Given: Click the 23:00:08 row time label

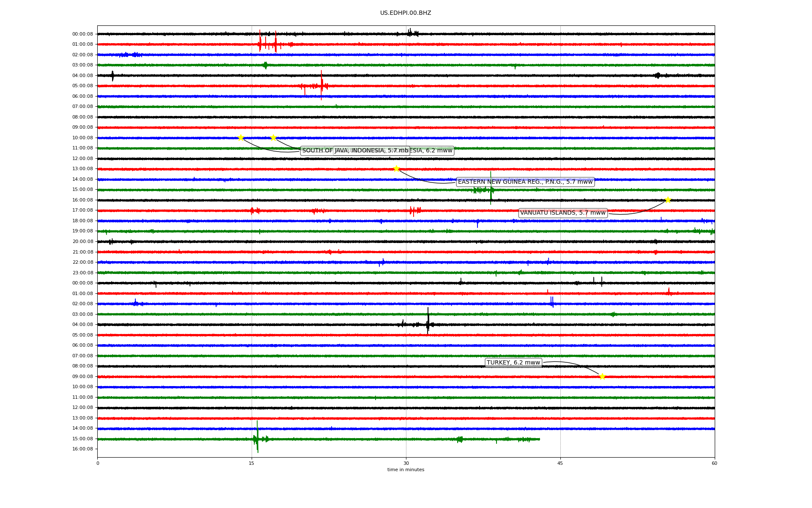Looking at the screenshot, I should pyautogui.click(x=82, y=273).
